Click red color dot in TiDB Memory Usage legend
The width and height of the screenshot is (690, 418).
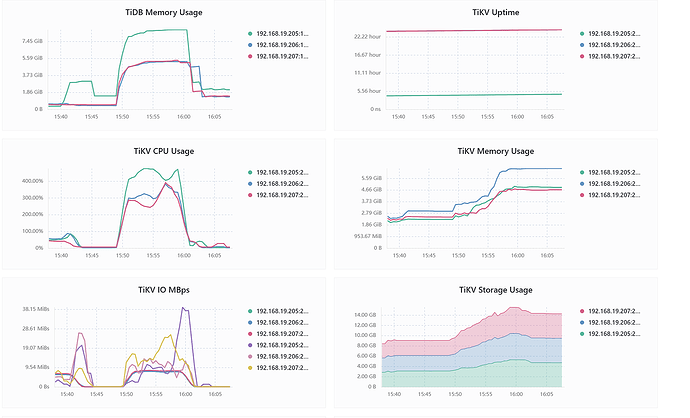(x=250, y=56)
